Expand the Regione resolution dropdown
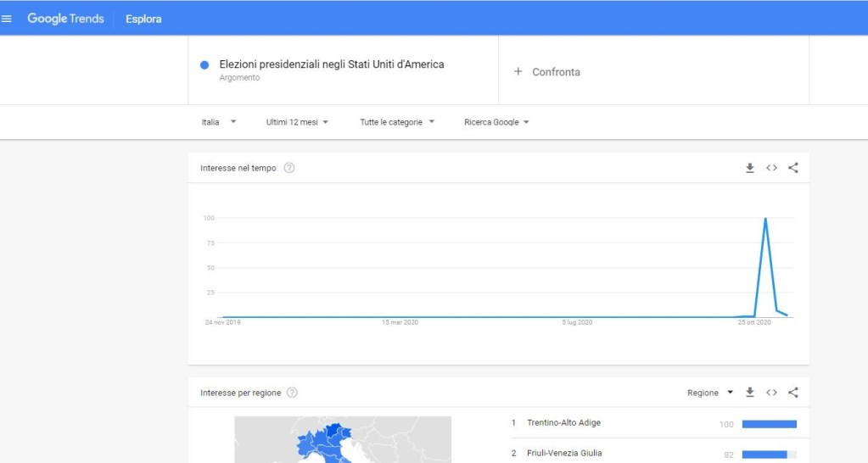Screen dimensions: 868x463 coord(709,393)
